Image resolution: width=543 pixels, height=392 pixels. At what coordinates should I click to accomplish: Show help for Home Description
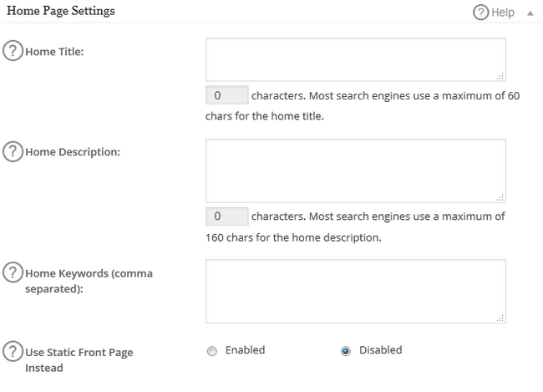(13, 152)
